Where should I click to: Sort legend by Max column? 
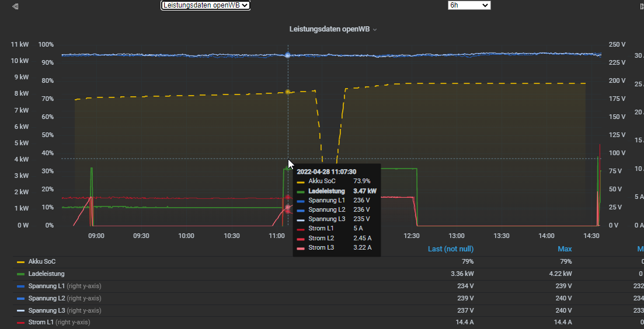click(x=565, y=249)
